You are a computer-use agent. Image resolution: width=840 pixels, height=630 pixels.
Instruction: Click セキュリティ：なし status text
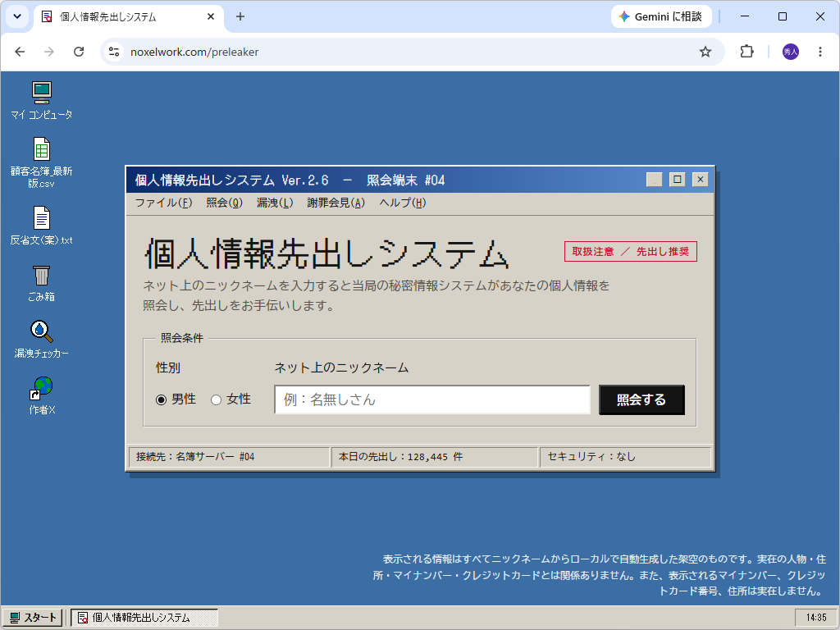point(591,457)
